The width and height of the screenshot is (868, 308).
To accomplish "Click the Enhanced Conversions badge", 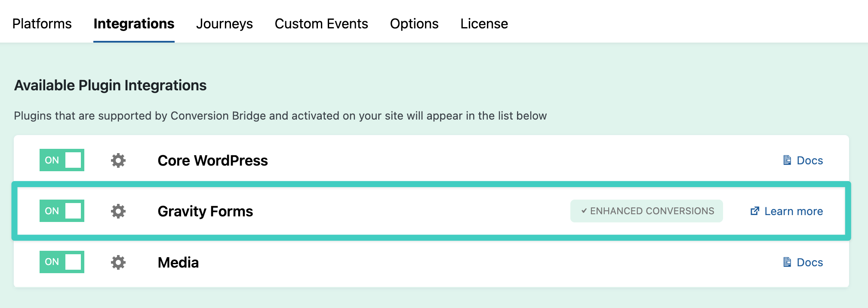I will pyautogui.click(x=646, y=211).
